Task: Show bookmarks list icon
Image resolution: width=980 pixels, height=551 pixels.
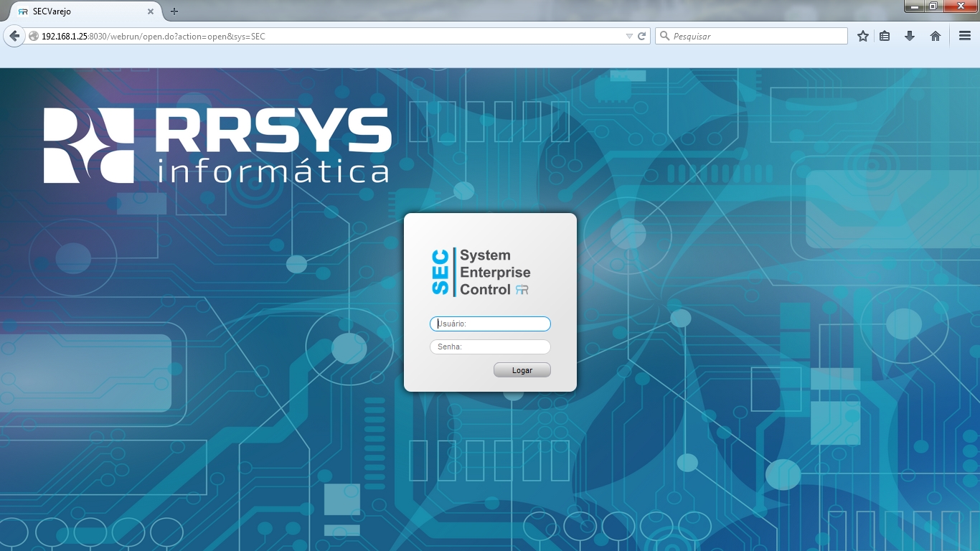Action: click(x=885, y=36)
